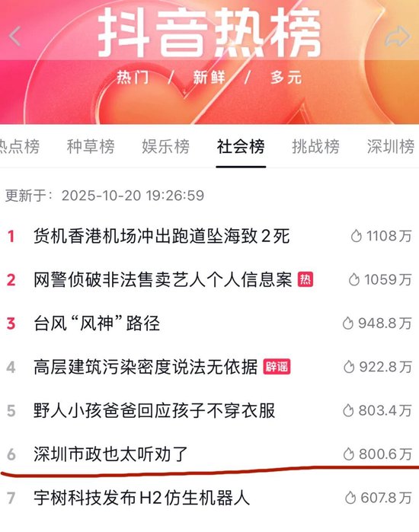Switch to the 种草榜 tab
Image resolution: width=419 pixels, height=532 pixels.
click(91, 147)
